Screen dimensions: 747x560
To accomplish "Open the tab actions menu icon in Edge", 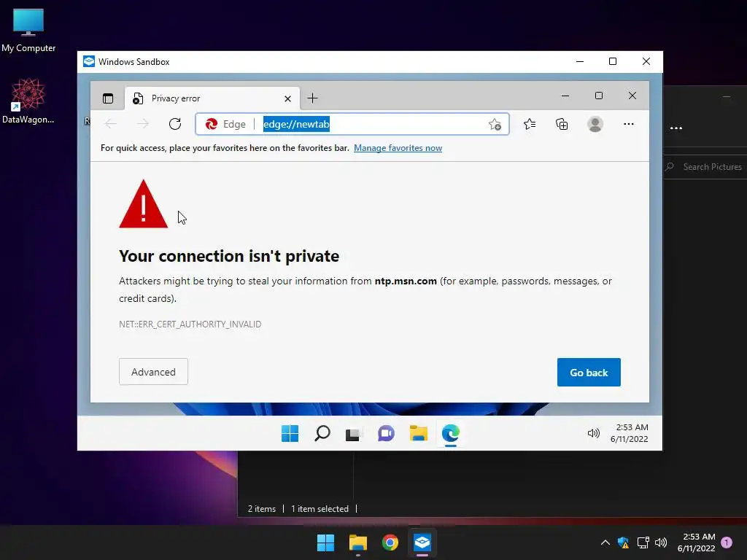I will (x=108, y=98).
